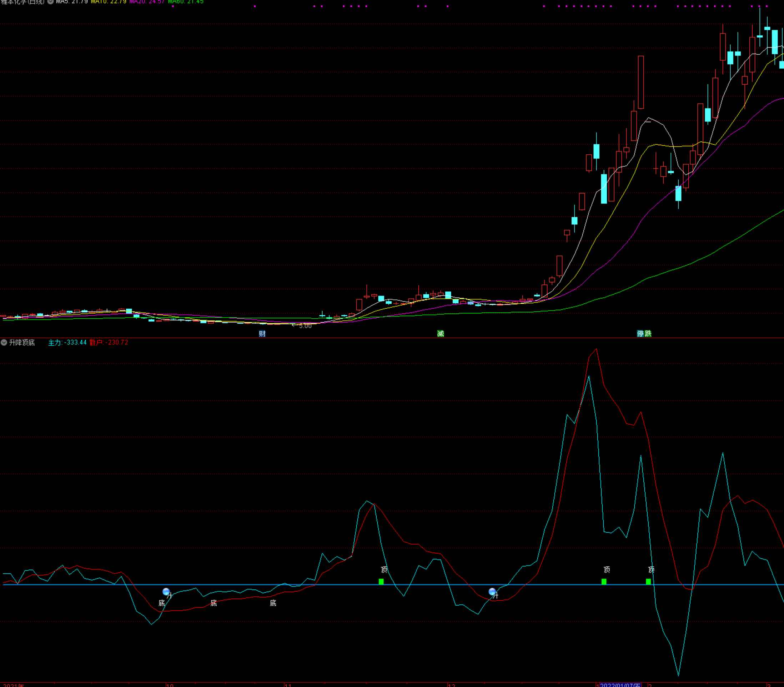This screenshot has height=687, width=784.
Task: Select the 主力: -333.44 value label
Action: (67, 342)
